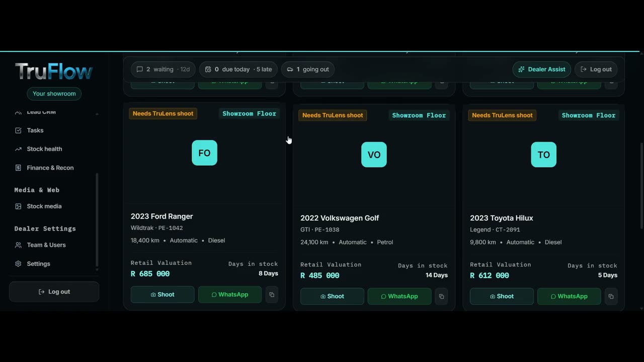Click Showroom Floor tag on Volkswagen Golf card

coord(419,115)
